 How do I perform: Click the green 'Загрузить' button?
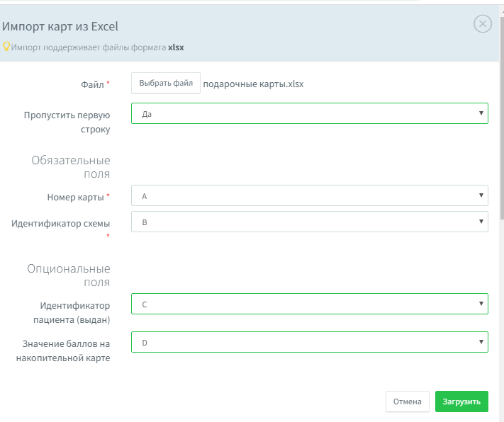coord(461,401)
